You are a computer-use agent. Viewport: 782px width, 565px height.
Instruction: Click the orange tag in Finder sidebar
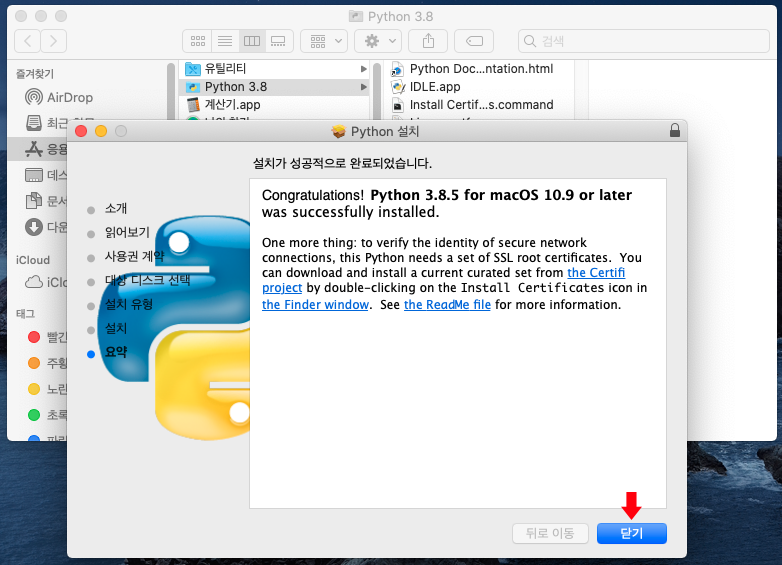[x=34, y=363]
